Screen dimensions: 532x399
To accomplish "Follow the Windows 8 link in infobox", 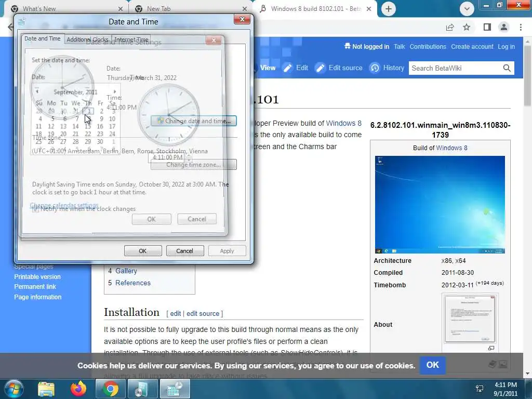I will point(451,148).
